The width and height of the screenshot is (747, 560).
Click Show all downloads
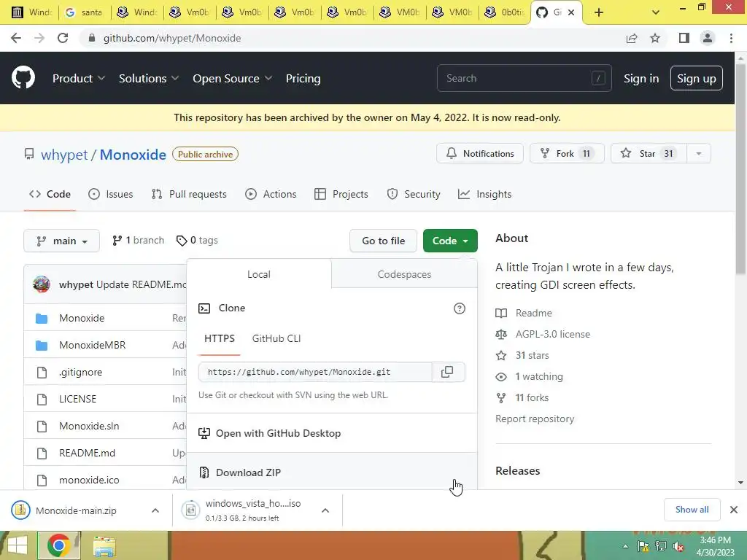tap(692, 510)
